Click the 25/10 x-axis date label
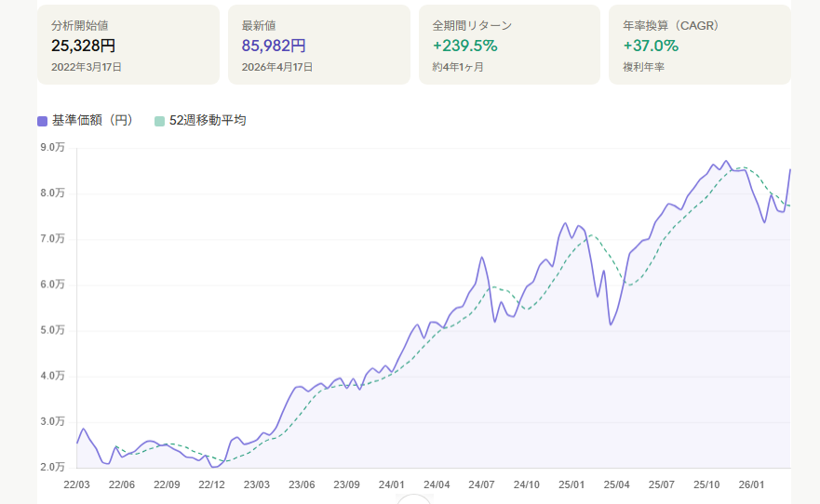Screen dimensions: 820x504 pyautogui.click(x=707, y=484)
